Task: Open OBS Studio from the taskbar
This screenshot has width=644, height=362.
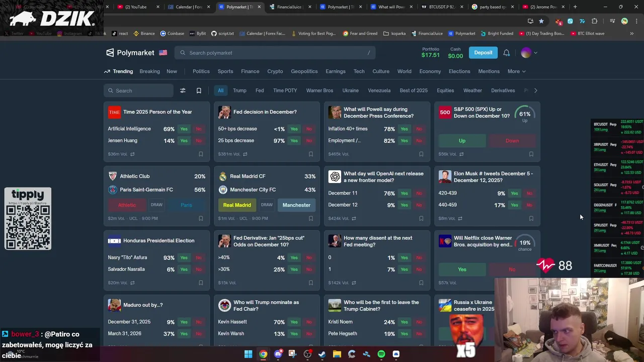Action: [x=307, y=354]
